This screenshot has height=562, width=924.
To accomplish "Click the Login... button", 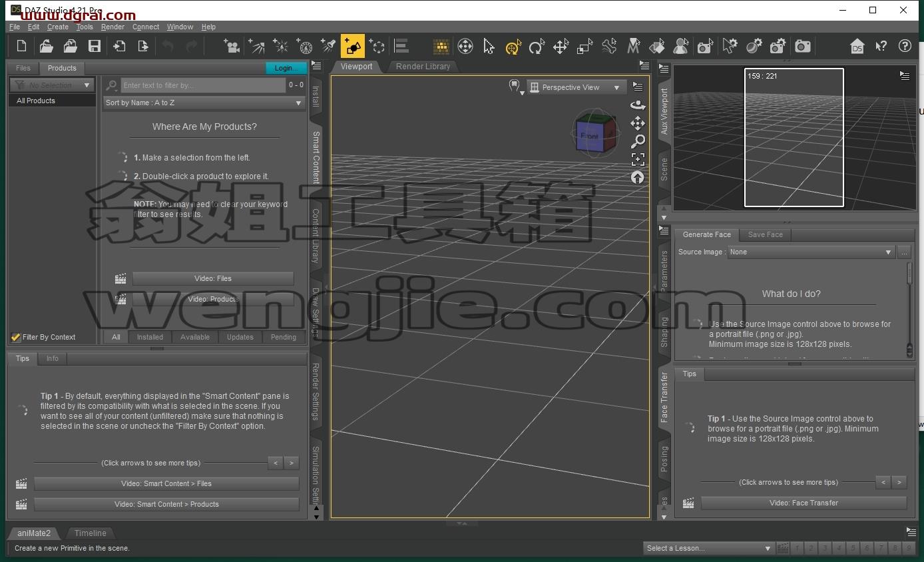I will coord(286,68).
